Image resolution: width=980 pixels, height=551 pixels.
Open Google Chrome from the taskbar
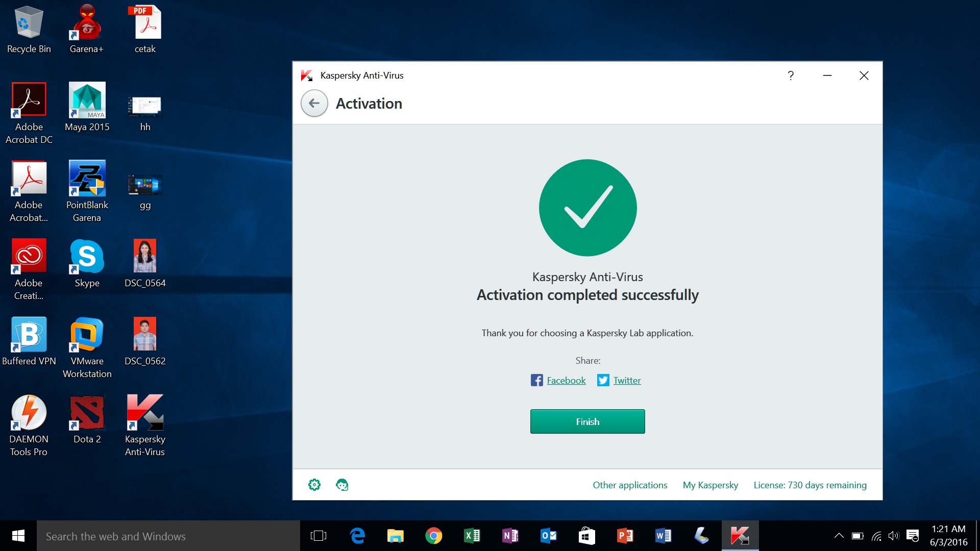[433, 536]
